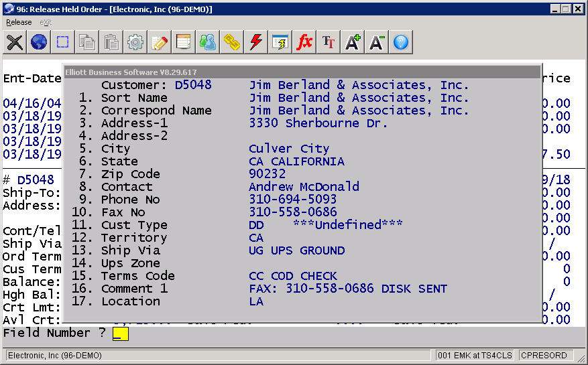The height and width of the screenshot is (365, 588).
Task: Click the Ent-Date column header
Action: point(32,78)
